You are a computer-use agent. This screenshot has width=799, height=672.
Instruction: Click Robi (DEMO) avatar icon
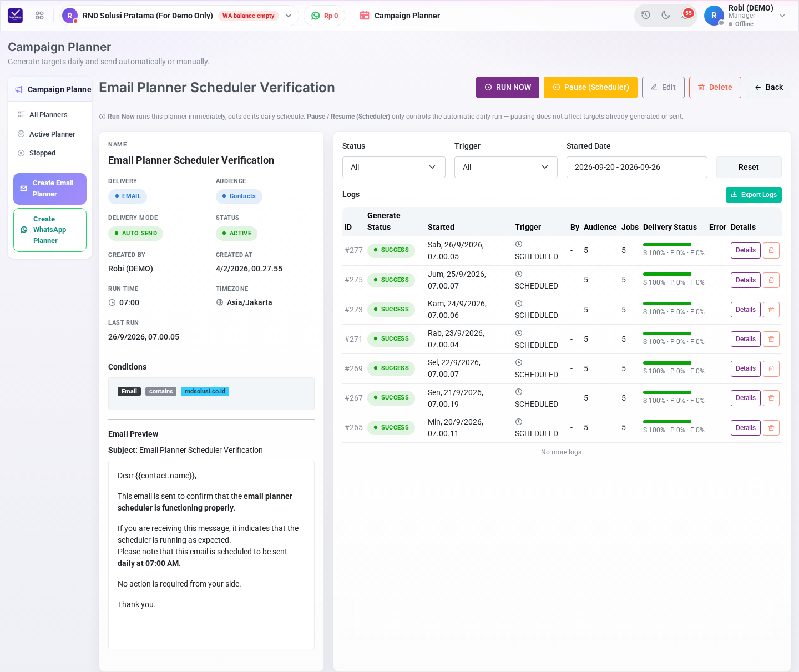pos(714,16)
